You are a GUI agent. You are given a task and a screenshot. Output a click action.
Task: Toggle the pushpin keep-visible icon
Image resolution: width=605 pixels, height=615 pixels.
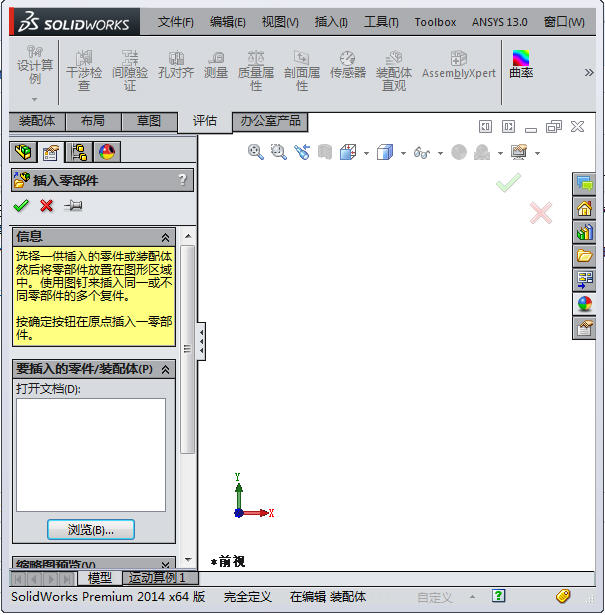[73, 206]
